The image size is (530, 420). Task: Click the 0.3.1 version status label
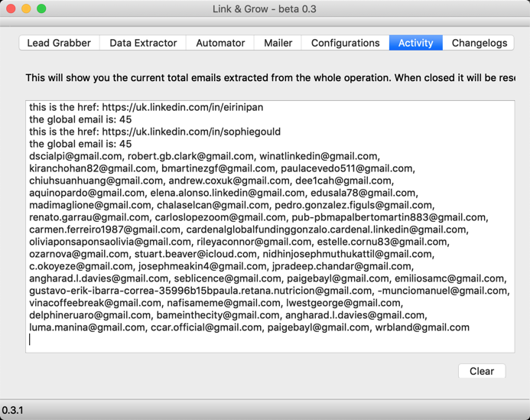pos(12,410)
